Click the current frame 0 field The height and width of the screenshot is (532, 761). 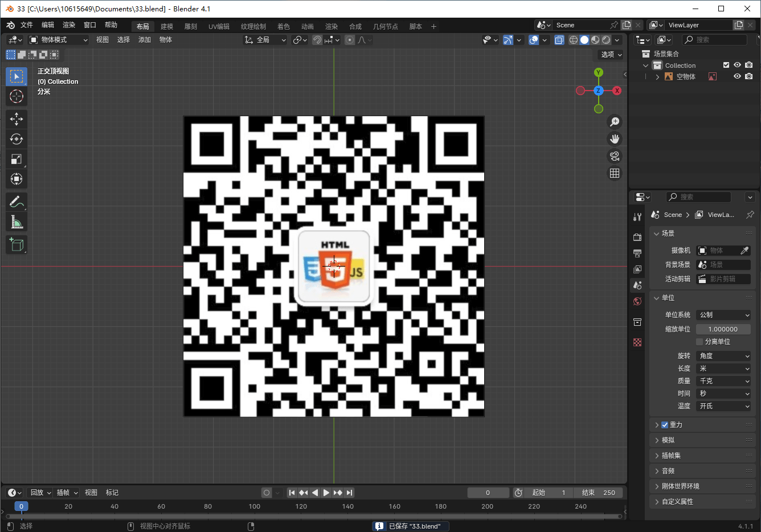(488, 493)
